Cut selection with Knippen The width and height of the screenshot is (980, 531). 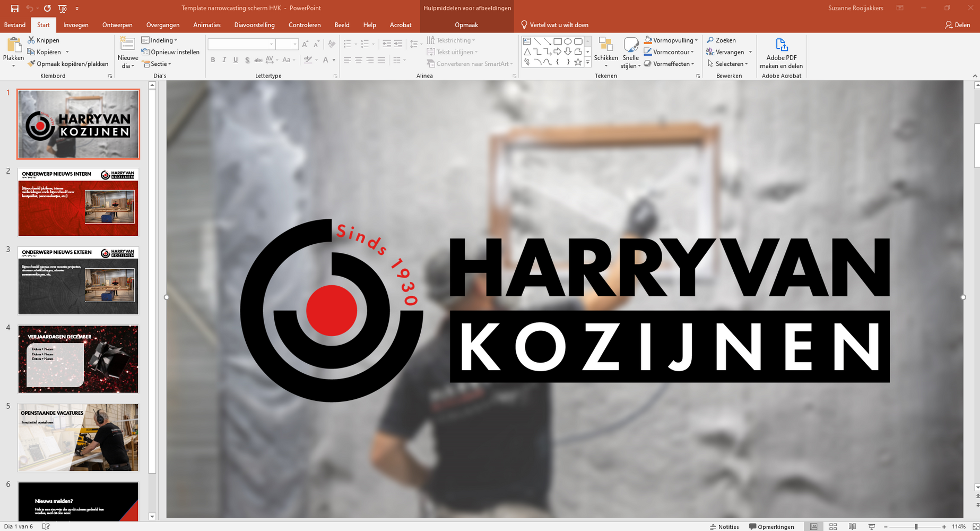(x=44, y=40)
